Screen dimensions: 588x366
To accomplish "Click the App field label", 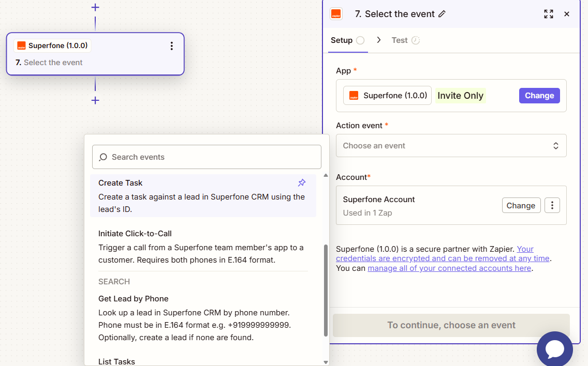I will point(344,71).
